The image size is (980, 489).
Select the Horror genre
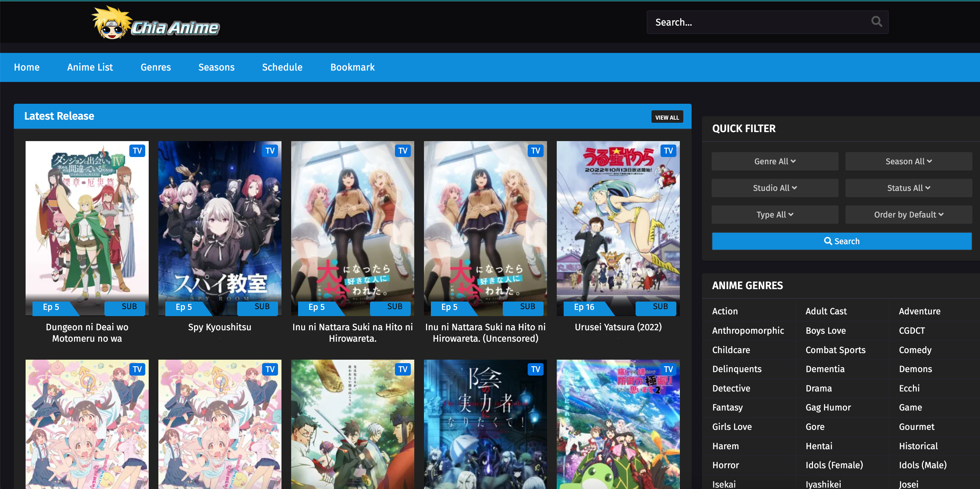point(725,465)
